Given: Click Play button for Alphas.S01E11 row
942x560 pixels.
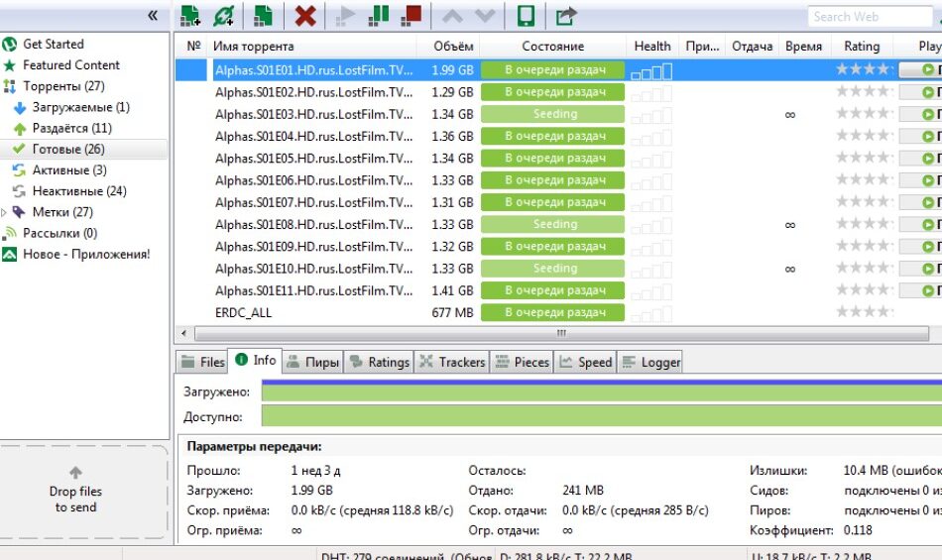Looking at the screenshot, I should point(920,291).
